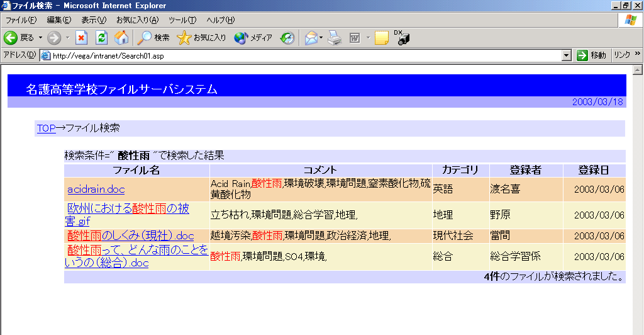The height and width of the screenshot is (335, 644).
Task: Open 酸性雨って、どんな雨のことをいうの(総合).doc link
Action: [136, 256]
